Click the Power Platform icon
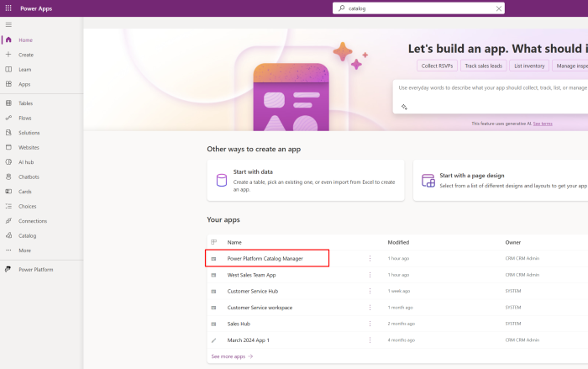The image size is (588, 369). tap(8, 269)
